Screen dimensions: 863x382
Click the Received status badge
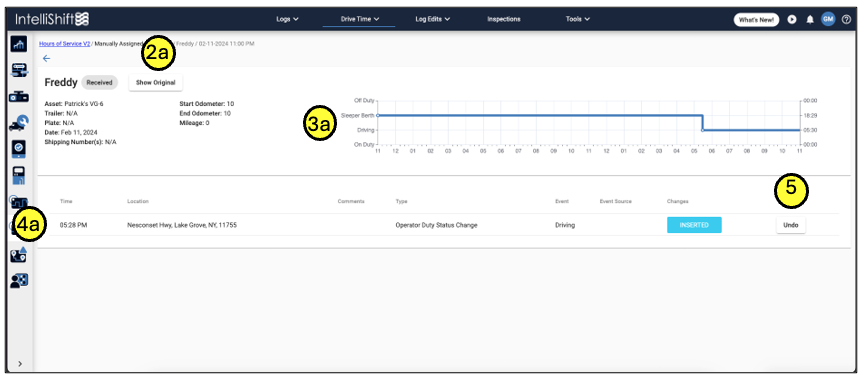click(100, 83)
